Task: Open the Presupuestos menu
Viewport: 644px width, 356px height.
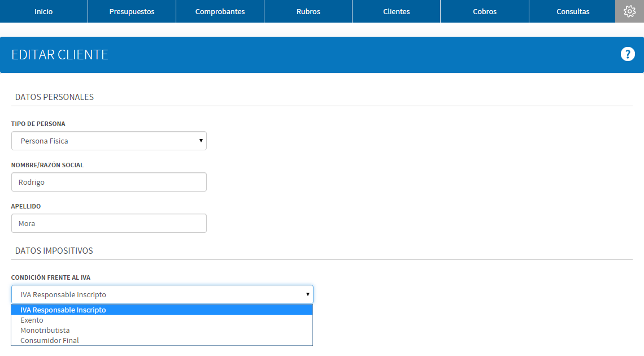Action: (132, 11)
